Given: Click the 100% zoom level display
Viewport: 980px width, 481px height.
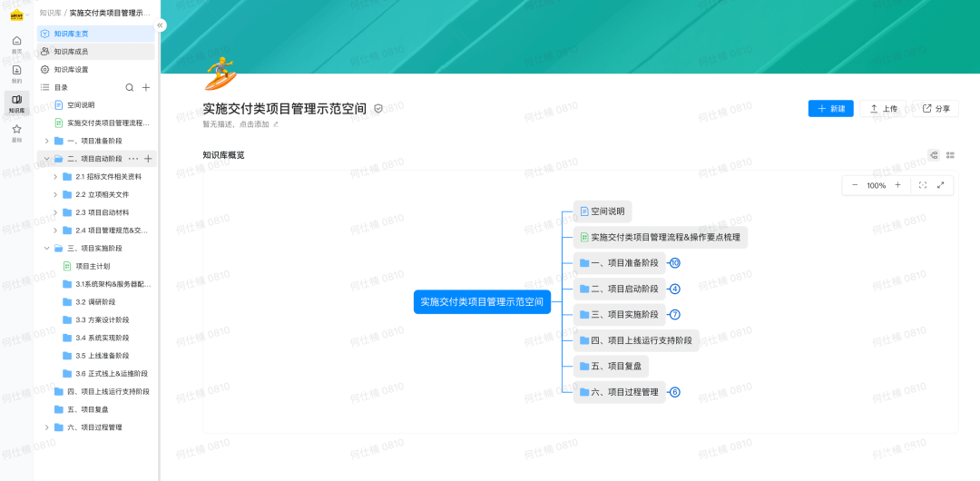Looking at the screenshot, I should click(877, 186).
